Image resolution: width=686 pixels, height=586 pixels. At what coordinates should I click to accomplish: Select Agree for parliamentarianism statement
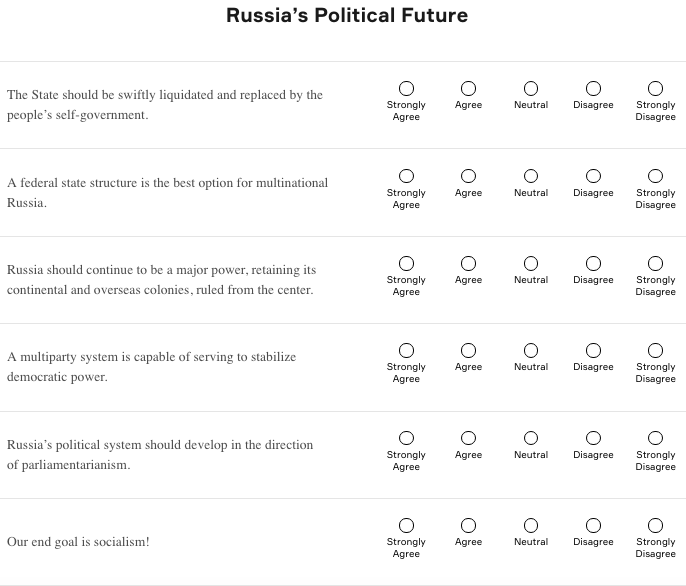coord(469,438)
